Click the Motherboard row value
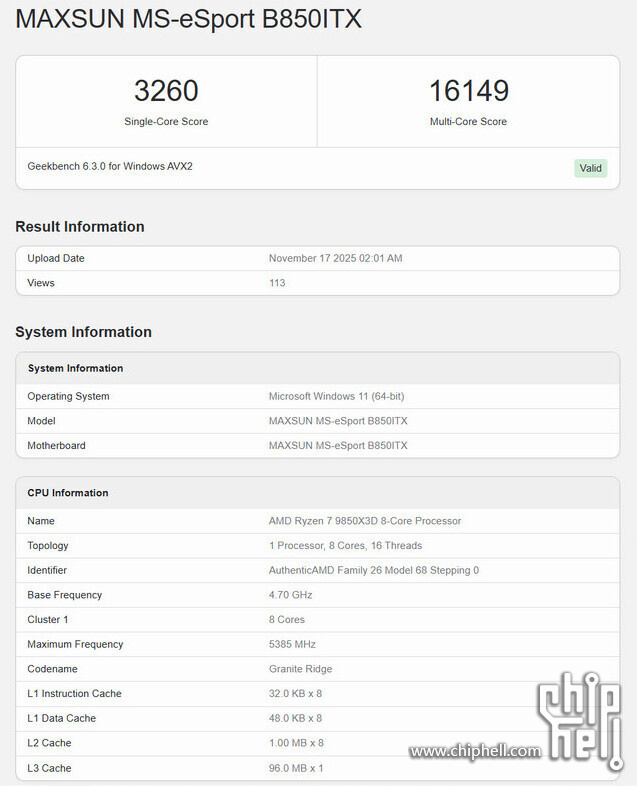Image resolution: width=637 pixels, height=786 pixels. 338,446
